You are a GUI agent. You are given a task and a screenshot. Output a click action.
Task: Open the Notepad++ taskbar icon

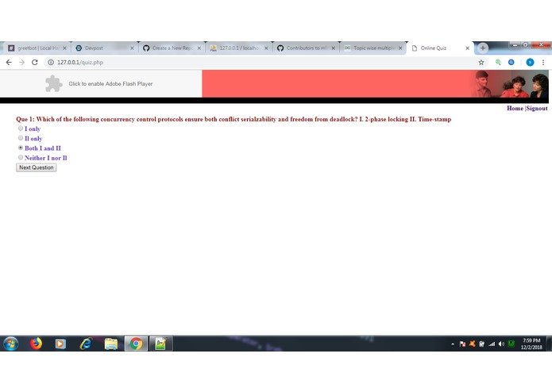tap(160, 343)
